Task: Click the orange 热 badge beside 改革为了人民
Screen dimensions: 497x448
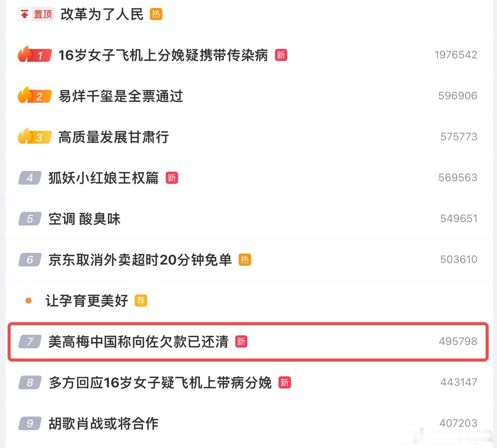Action: click(156, 14)
